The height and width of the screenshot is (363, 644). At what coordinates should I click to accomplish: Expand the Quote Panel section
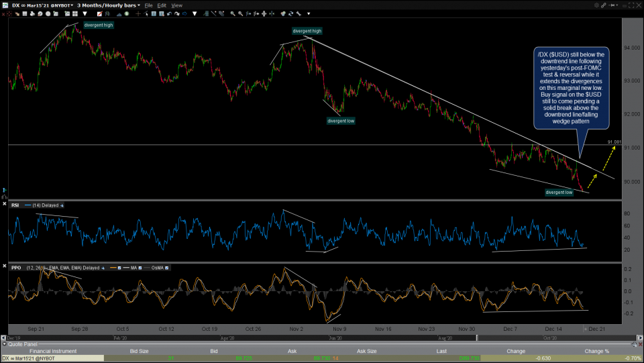(x=5, y=344)
